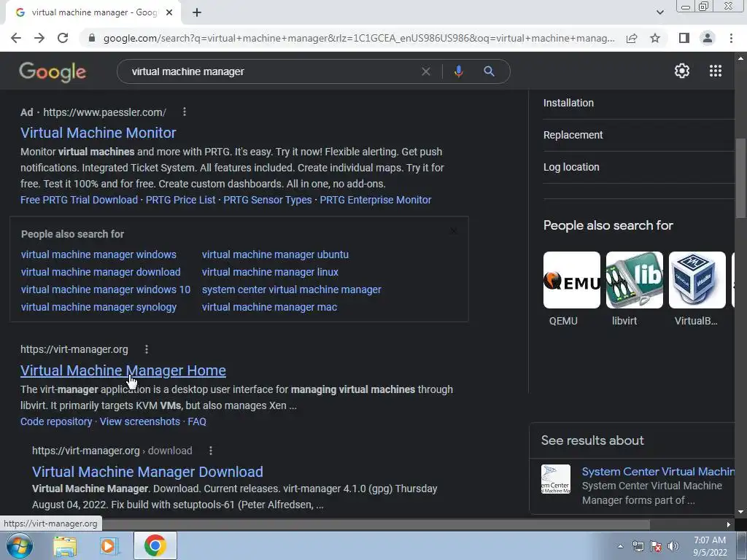Search virtual machine manager windows 10
This screenshot has height=560, width=747.
(106, 289)
